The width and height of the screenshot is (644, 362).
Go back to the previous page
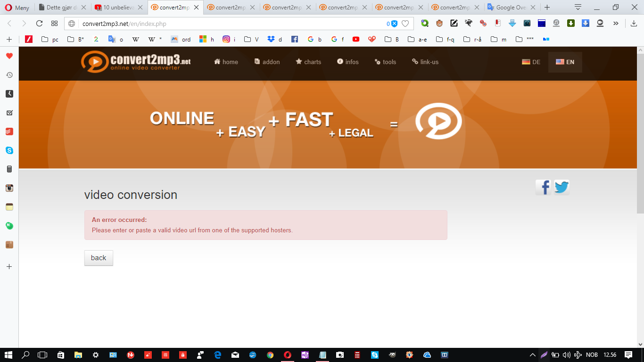point(9,24)
